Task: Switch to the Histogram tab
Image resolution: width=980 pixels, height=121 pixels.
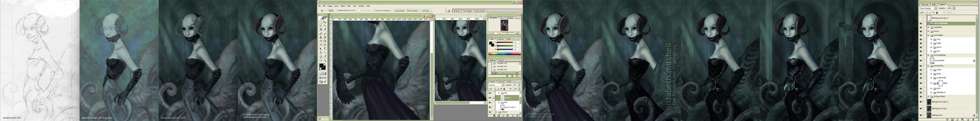Action: (510, 17)
